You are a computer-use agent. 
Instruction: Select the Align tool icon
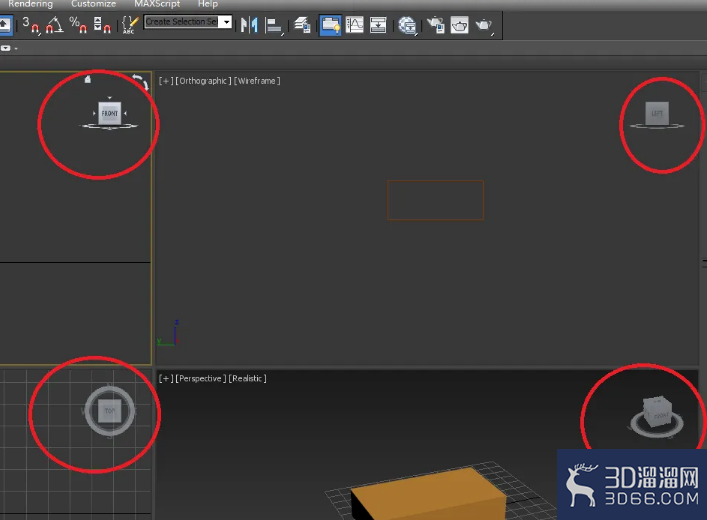coord(274,25)
